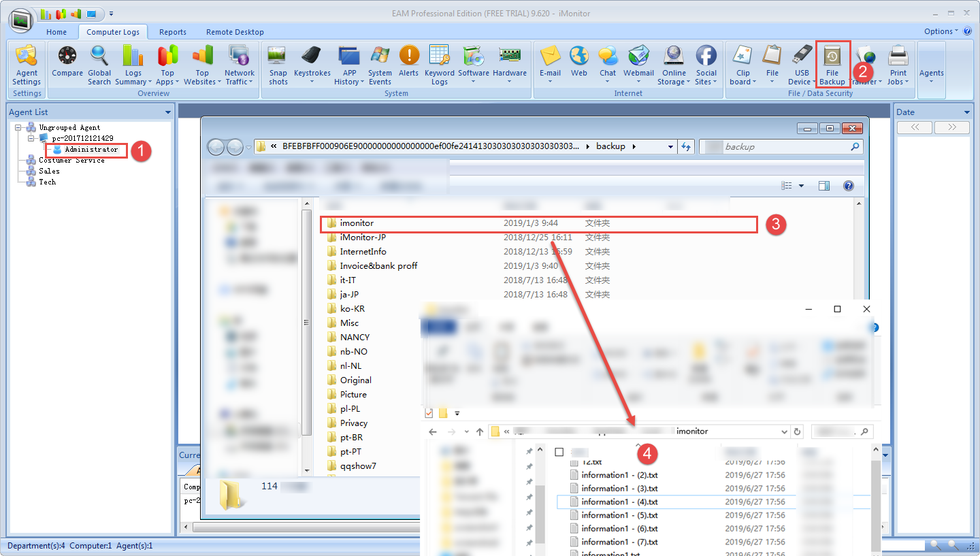The width and height of the screenshot is (980, 556).
Task: Click the backup window search field
Action: pyautogui.click(x=781, y=146)
